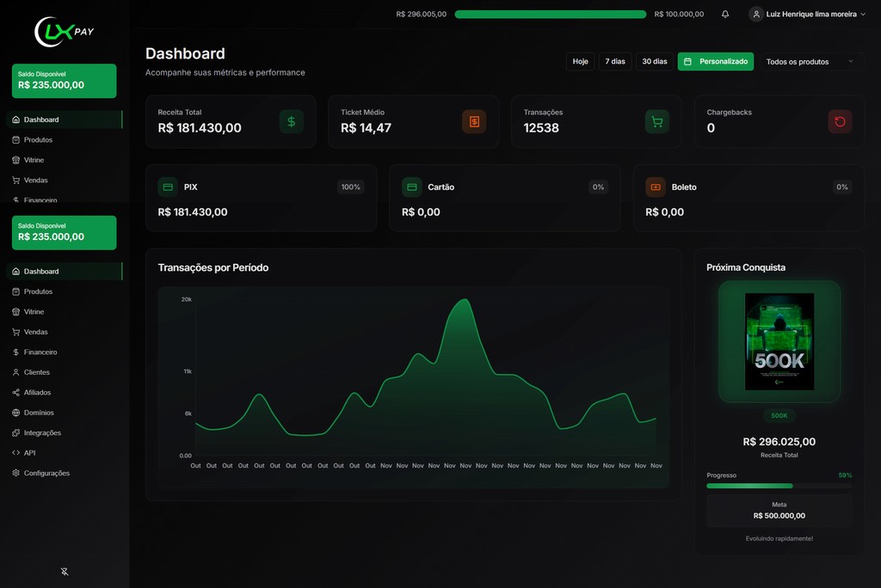Image resolution: width=881 pixels, height=588 pixels.
Task: Open Configurações in the sidebar
Action: coord(64,473)
